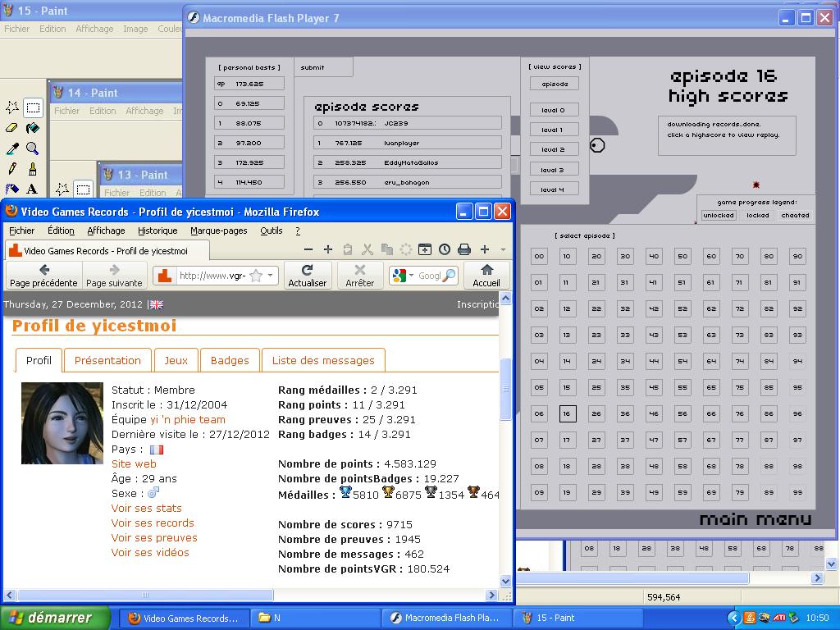Switch to the Badges profile tab
The image size is (840, 630).
230,360
